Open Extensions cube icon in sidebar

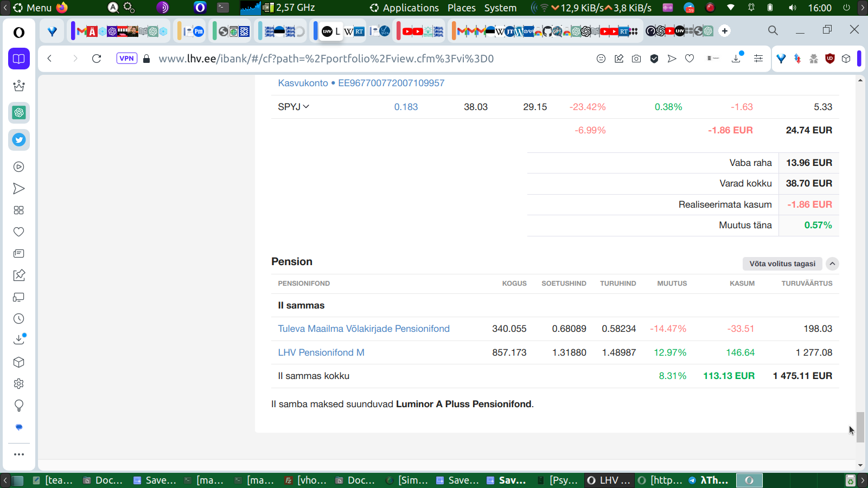[19, 362]
